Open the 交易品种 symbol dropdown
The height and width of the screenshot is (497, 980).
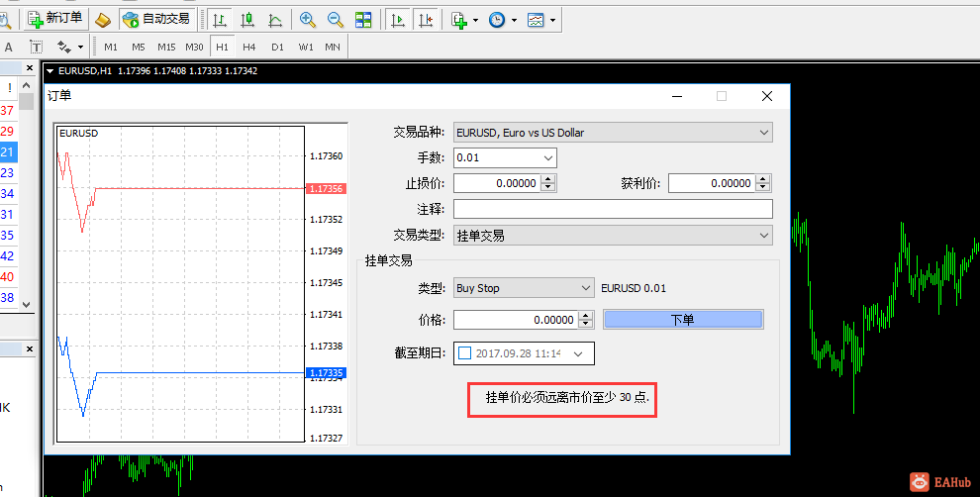(613, 133)
